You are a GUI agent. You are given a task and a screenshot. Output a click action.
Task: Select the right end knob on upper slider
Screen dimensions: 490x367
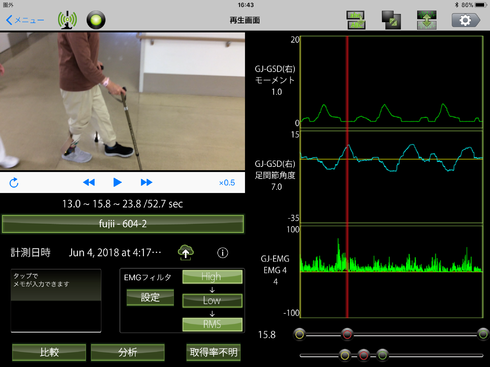483,334
